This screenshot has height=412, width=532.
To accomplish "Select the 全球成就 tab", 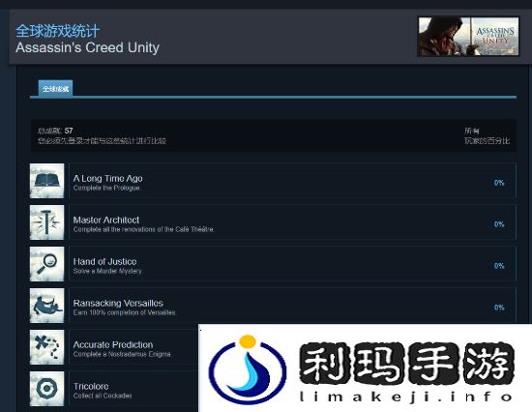I will coord(55,89).
